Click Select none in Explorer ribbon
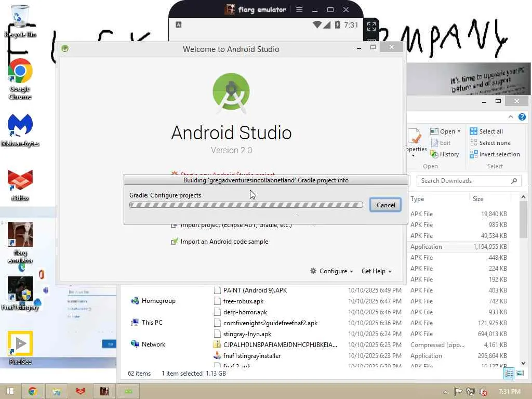This screenshot has height=399, width=532. click(490, 143)
